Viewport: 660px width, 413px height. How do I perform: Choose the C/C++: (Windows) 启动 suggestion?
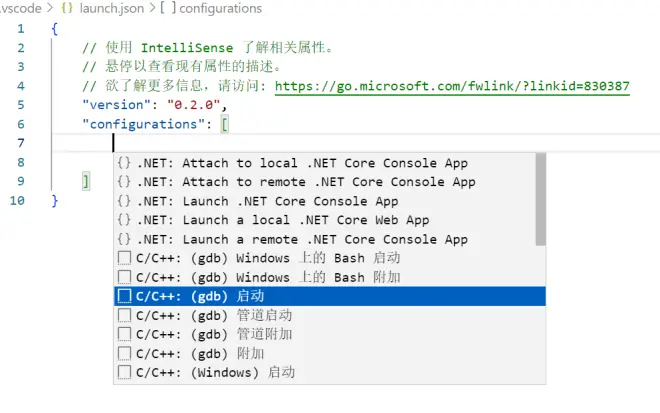[x=330, y=373]
